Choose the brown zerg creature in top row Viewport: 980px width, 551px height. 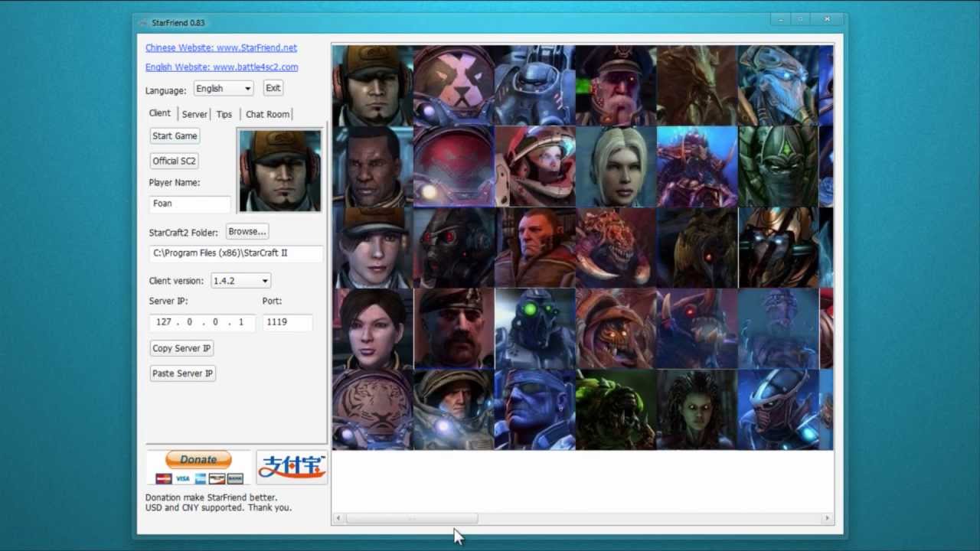coord(697,85)
